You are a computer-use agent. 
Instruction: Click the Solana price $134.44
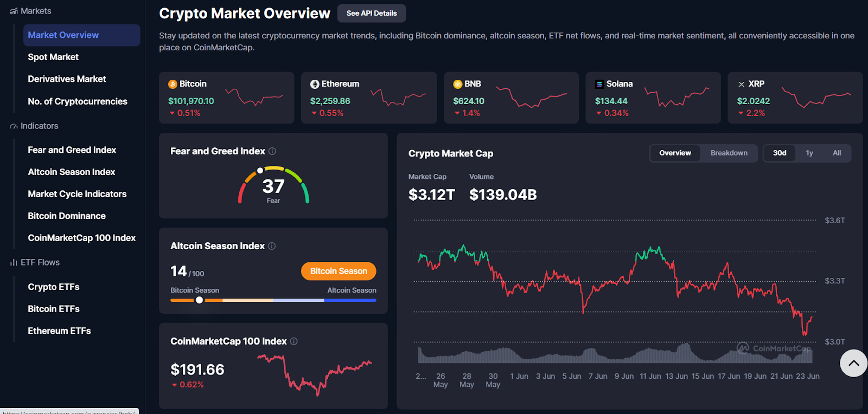tap(611, 101)
